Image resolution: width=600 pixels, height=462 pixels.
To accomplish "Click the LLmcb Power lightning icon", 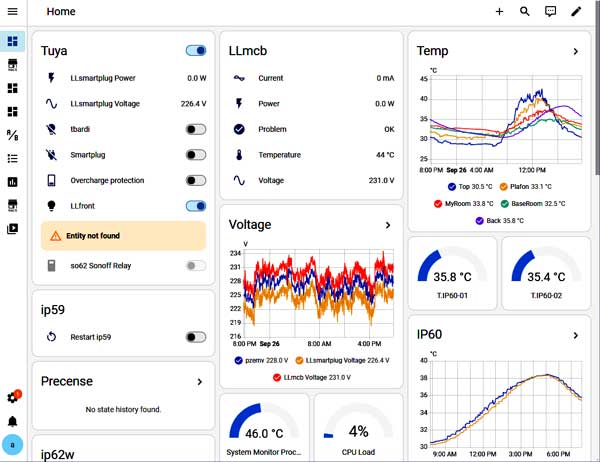I will (239, 103).
